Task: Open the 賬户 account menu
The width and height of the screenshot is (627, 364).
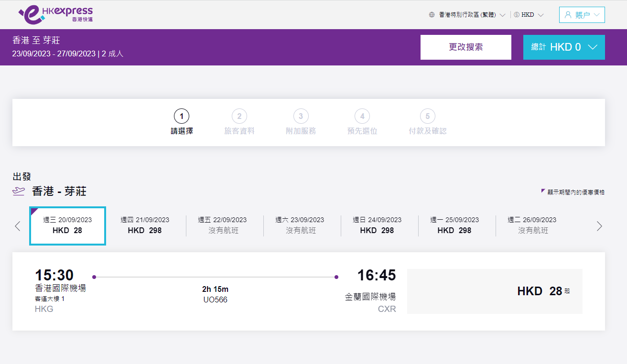Action: pyautogui.click(x=582, y=15)
